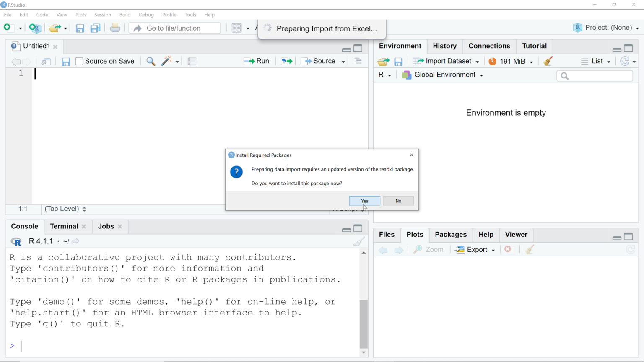
Task: Click the load workspace folder icon
Action: pyautogui.click(x=383, y=62)
